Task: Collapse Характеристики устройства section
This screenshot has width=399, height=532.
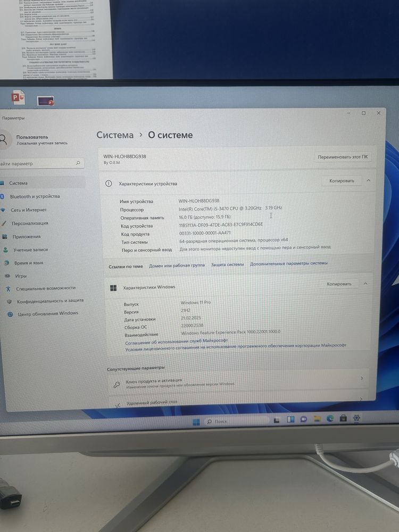Action: (369, 180)
